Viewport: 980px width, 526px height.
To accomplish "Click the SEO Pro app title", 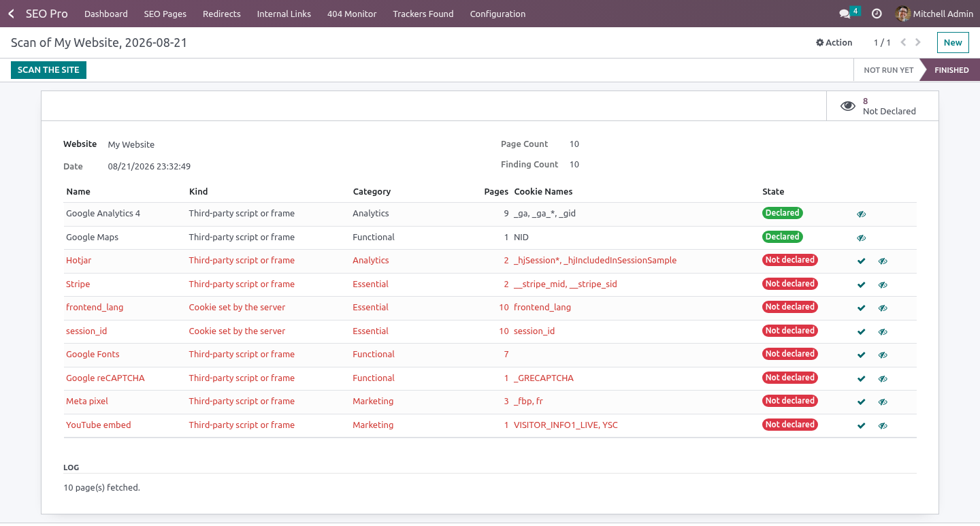I will click(46, 14).
